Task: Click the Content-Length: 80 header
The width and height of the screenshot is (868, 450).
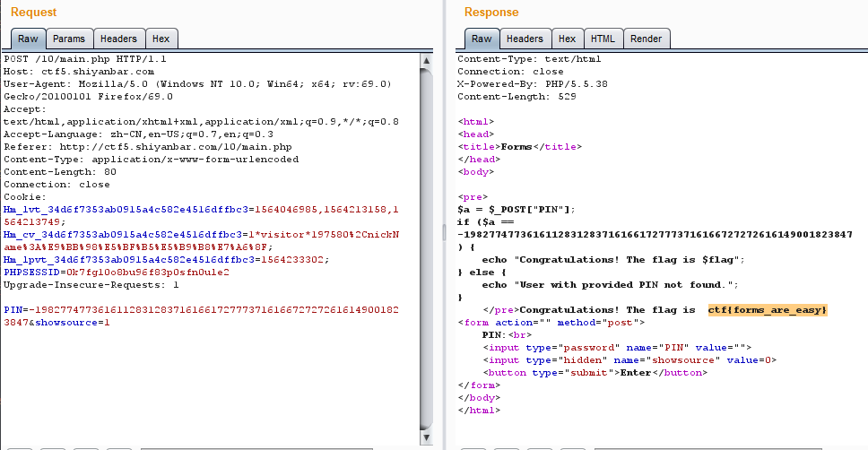Action: point(60,171)
